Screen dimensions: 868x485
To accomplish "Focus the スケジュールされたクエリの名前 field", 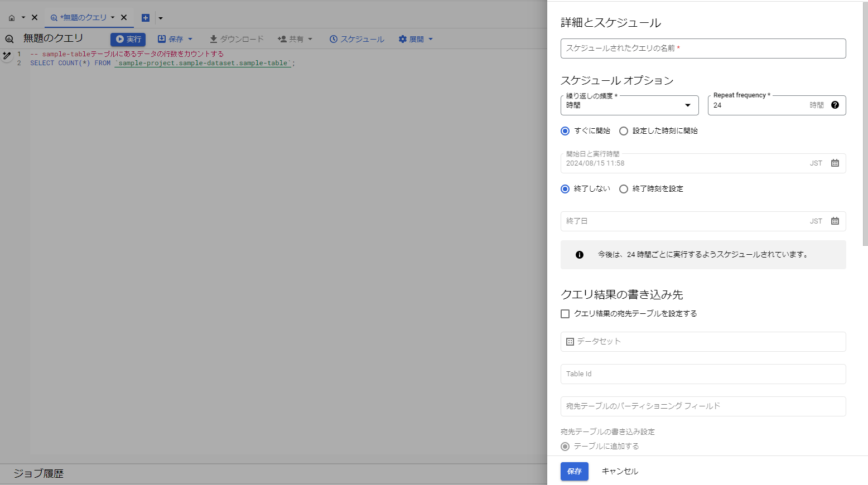I will tap(703, 48).
